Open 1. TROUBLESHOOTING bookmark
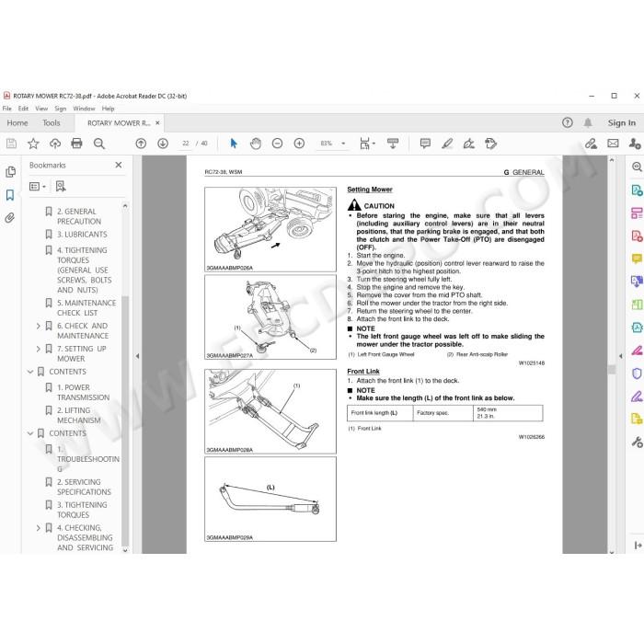Image resolution: width=644 pixels, height=644 pixels. tap(88, 459)
